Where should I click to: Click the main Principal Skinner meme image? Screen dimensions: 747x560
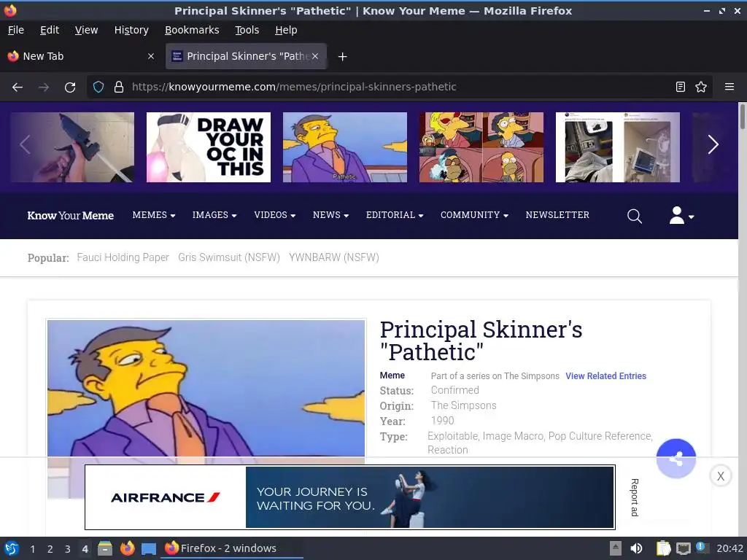206,388
